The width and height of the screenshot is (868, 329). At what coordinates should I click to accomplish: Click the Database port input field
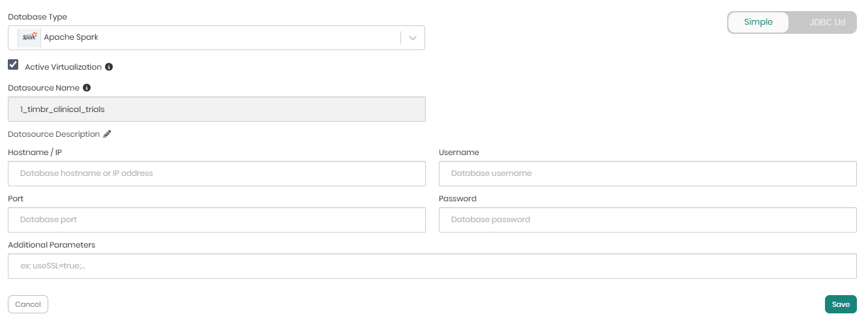(217, 220)
